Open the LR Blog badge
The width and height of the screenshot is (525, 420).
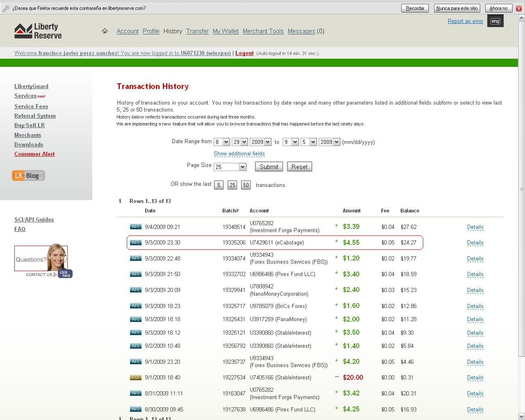[x=28, y=176]
